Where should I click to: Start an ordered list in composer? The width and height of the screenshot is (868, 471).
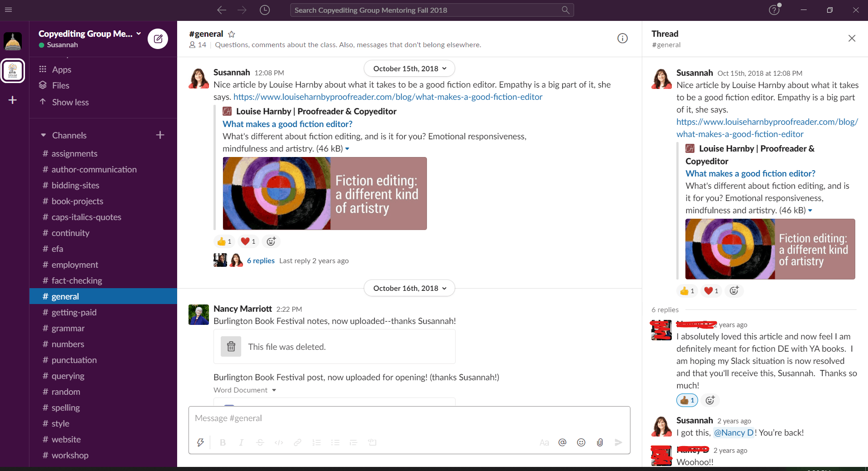coord(317,442)
